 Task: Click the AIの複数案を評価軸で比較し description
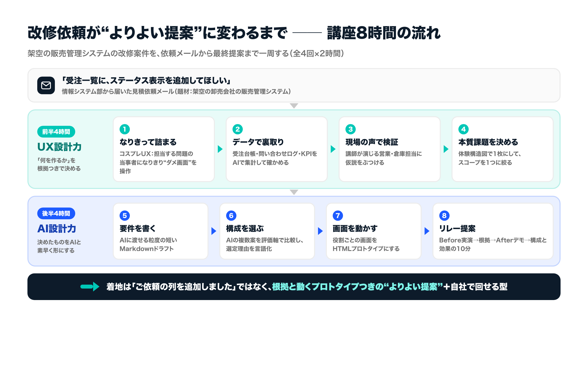click(265, 244)
